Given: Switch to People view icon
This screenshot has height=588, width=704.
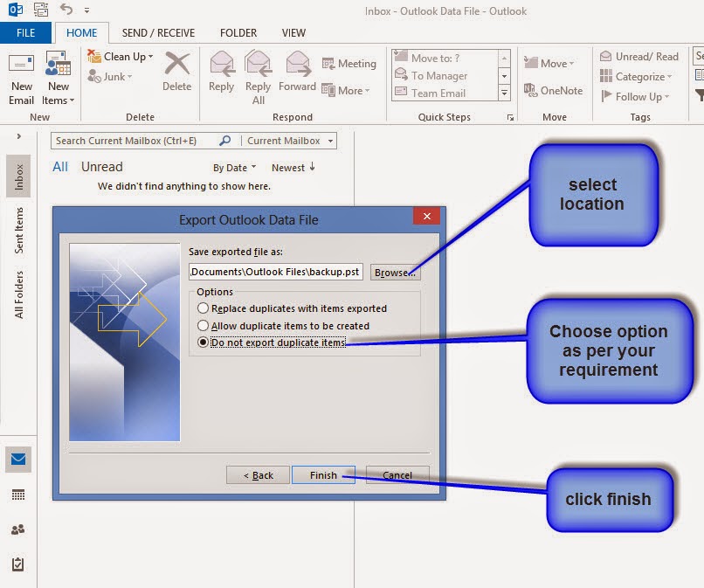Looking at the screenshot, I should point(18,529).
